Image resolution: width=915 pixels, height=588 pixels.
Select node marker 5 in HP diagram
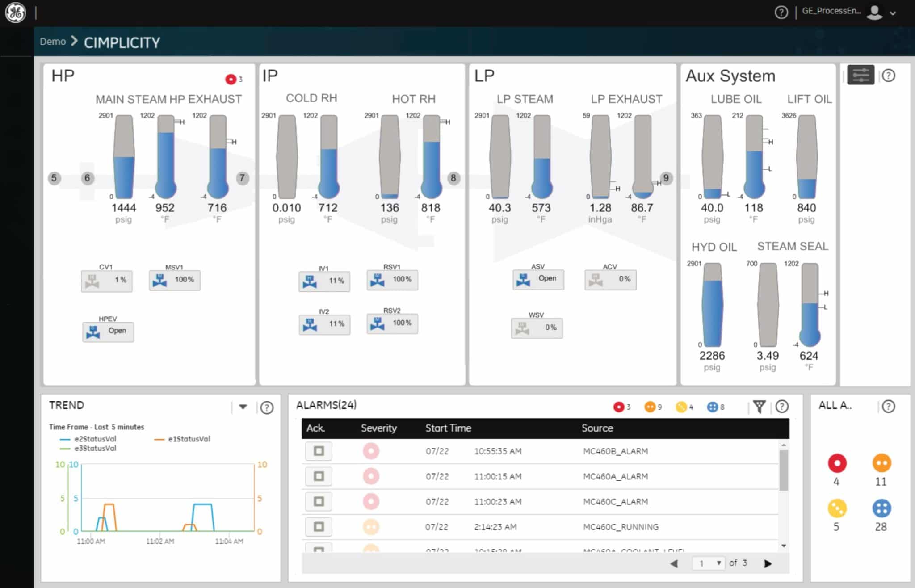[x=54, y=178]
